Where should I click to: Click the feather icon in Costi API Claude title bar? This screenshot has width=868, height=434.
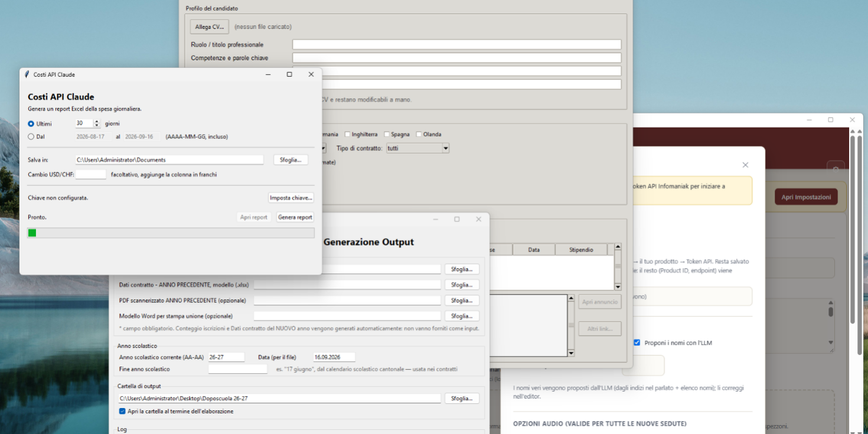(x=27, y=74)
